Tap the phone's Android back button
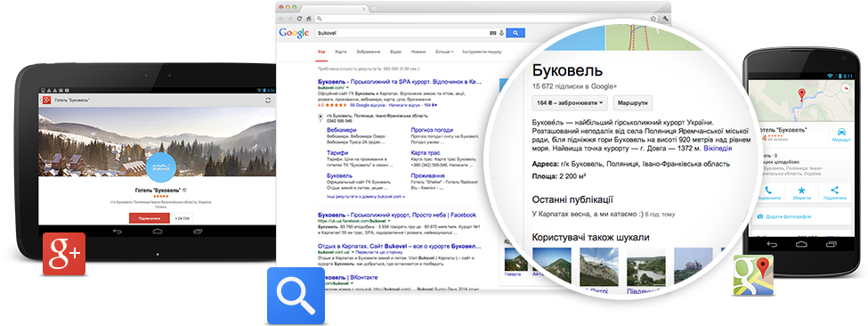 pyautogui.click(x=771, y=244)
